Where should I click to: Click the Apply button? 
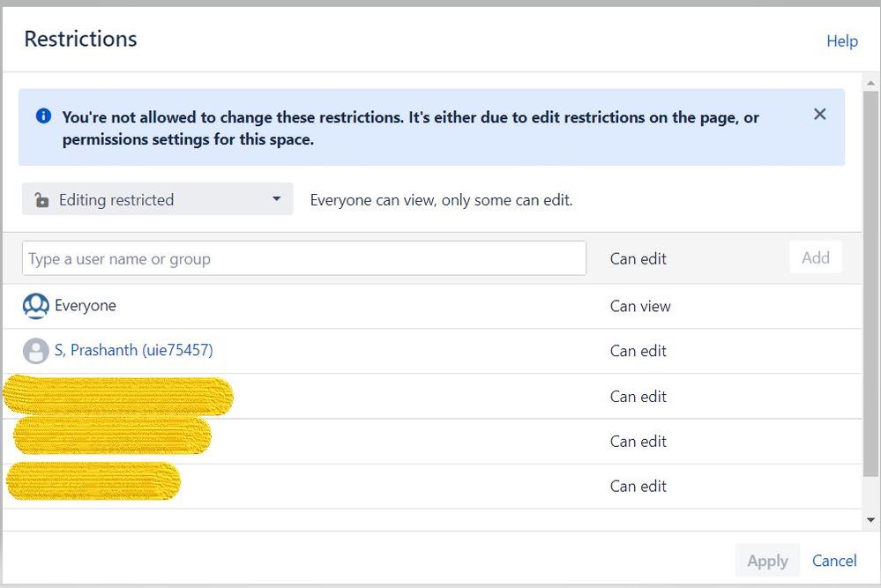click(x=767, y=561)
